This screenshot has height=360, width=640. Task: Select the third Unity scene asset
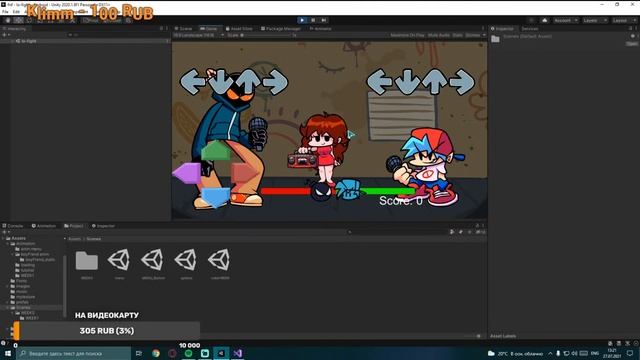[186, 260]
